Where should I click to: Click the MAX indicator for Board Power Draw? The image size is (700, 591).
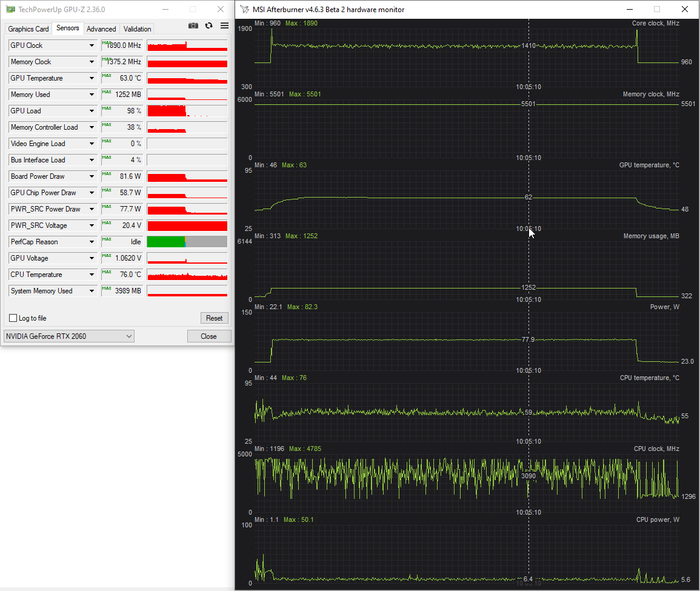107,173
